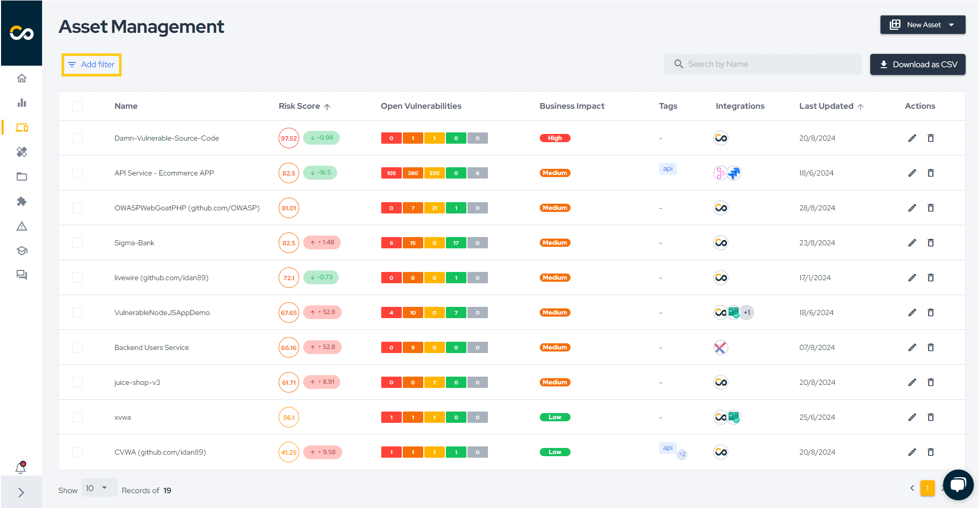Open notifications bell icon
Viewport: 980px width, 508px height.
pos(21,467)
